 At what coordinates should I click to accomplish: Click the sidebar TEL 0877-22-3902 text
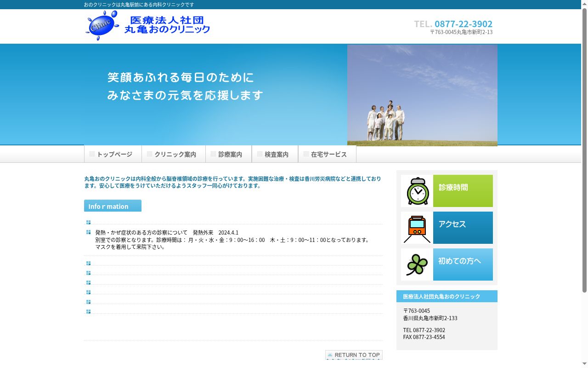click(x=424, y=330)
